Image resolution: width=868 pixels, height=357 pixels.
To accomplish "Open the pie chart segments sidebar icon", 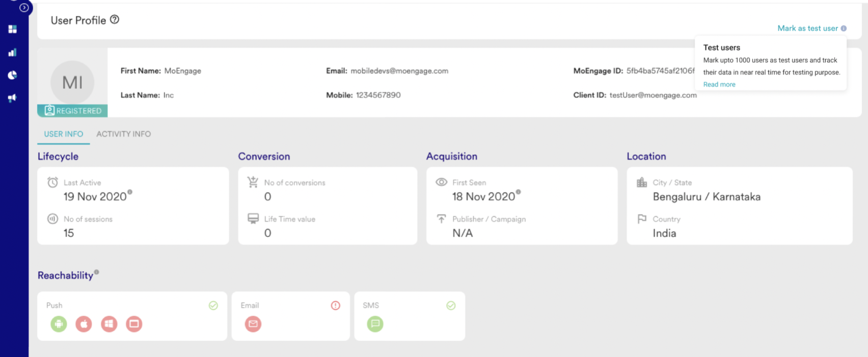I will (x=13, y=75).
